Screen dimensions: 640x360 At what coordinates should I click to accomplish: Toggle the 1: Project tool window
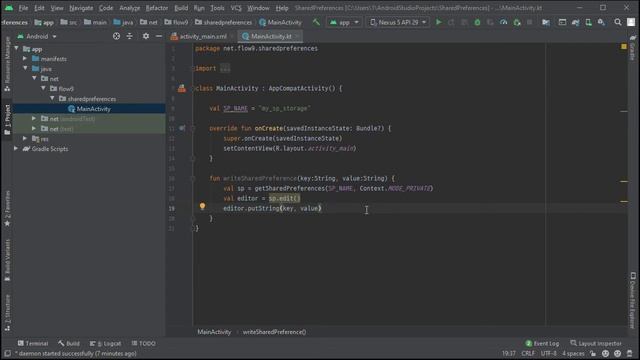click(x=7, y=120)
